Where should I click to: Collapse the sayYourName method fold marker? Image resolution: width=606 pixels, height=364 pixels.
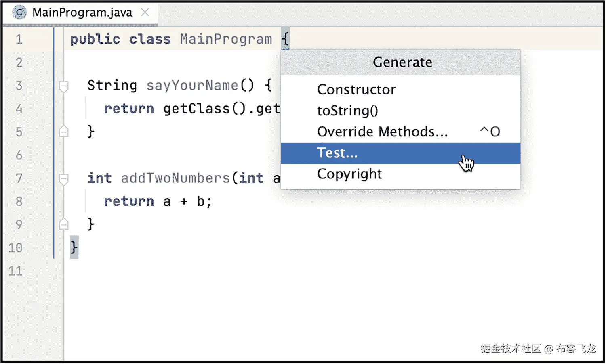(x=64, y=86)
